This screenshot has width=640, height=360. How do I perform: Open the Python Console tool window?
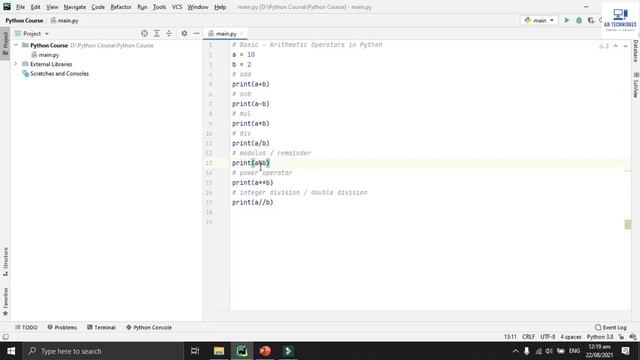click(149, 327)
